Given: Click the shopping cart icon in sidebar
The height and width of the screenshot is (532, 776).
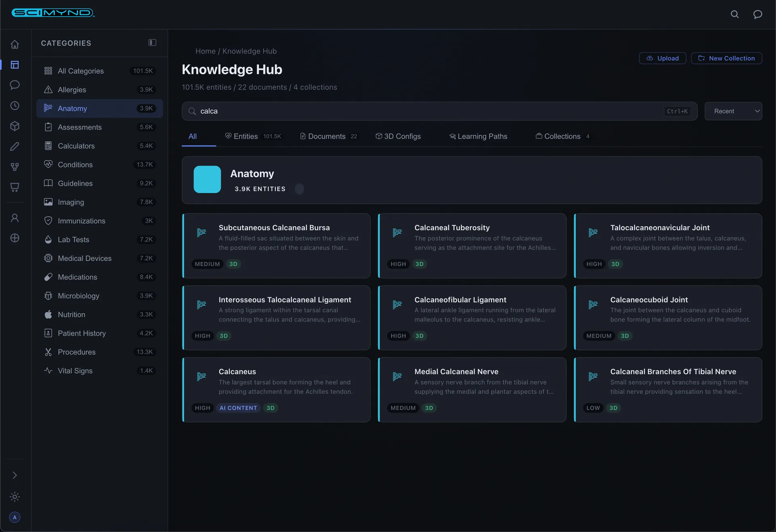Looking at the screenshot, I should point(15,187).
